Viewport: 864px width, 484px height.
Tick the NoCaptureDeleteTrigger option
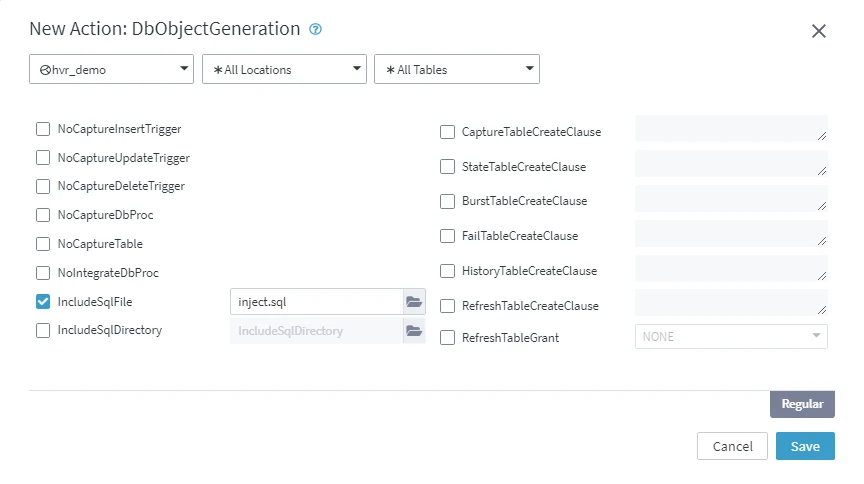tap(43, 186)
